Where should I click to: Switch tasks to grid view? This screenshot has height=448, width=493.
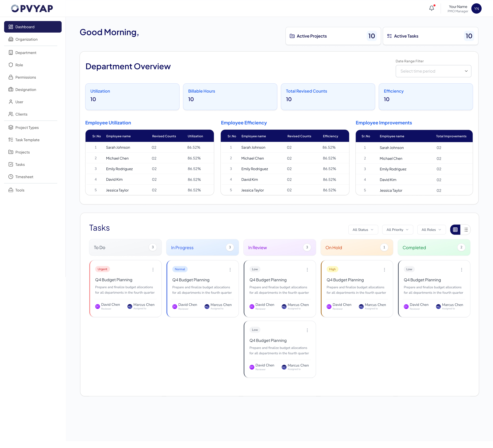[455, 230]
